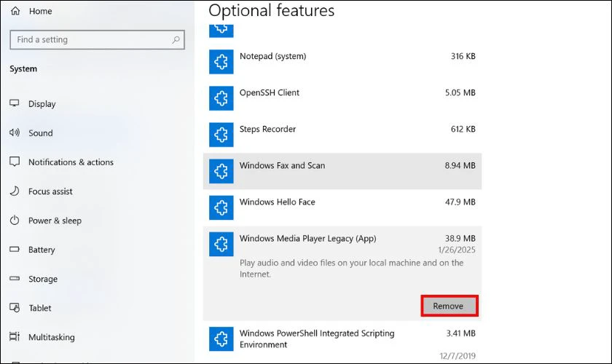Expand Windows PowerShell Integrated Scripting Environment

coord(342,343)
